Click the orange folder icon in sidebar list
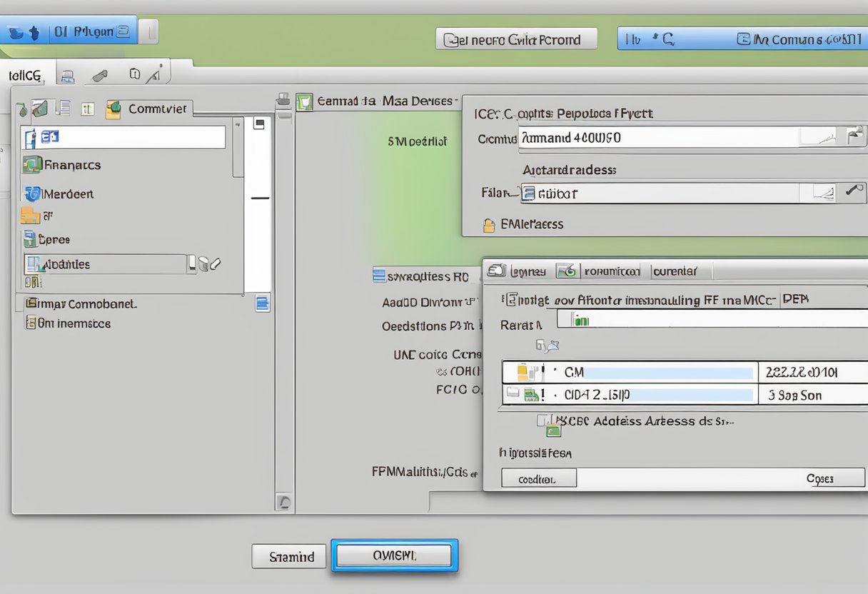This screenshot has width=868, height=594. tap(30, 215)
